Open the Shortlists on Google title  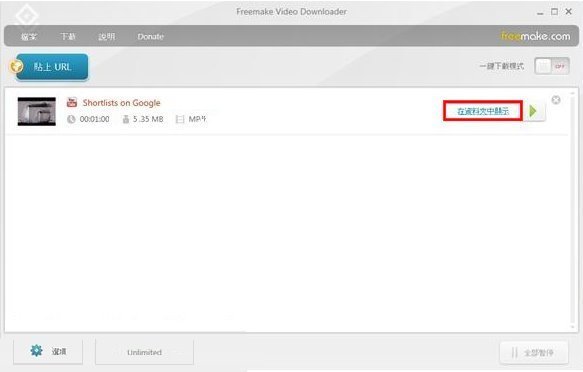click(121, 103)
